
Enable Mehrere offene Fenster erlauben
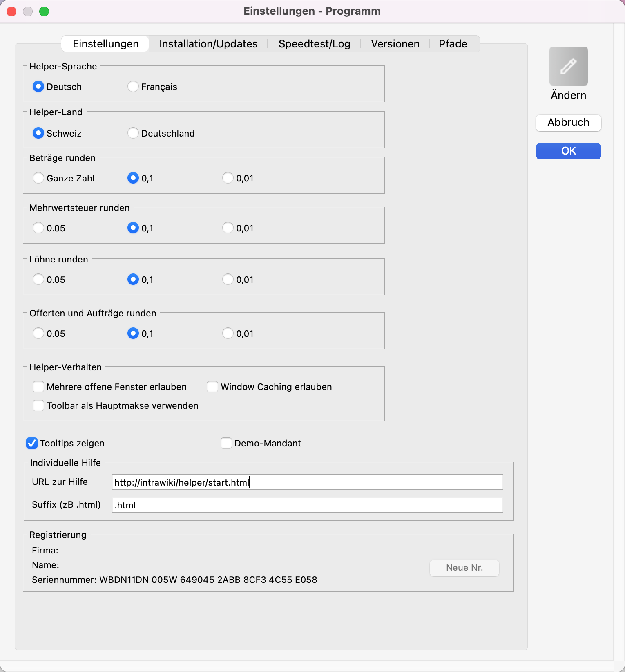click(x=38, y=387)
